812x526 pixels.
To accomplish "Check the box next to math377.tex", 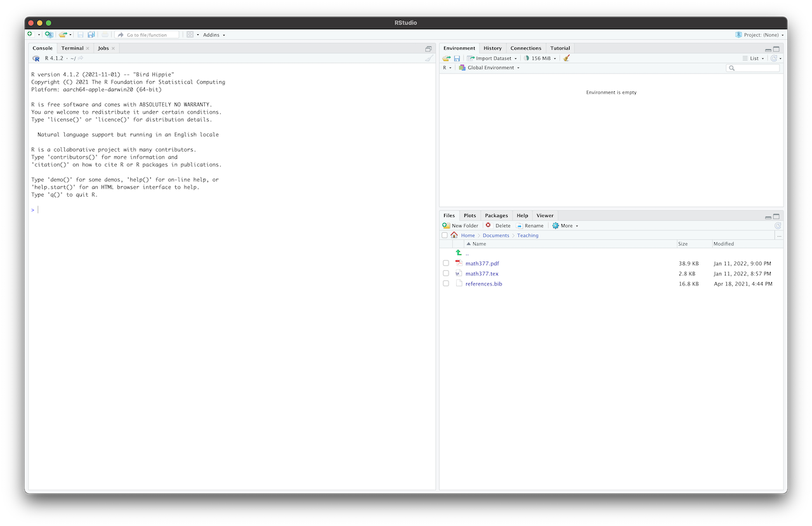I will (446, 273).
